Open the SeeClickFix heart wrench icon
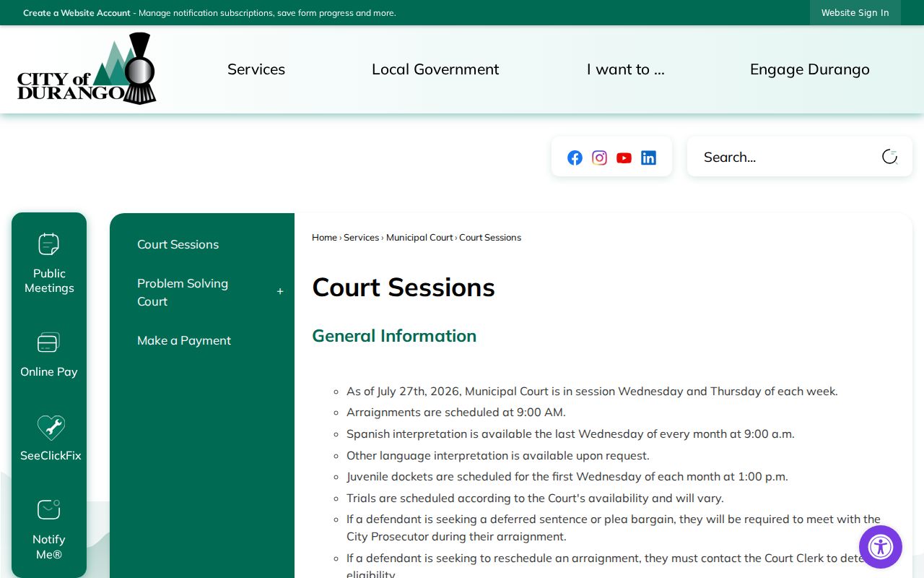The image size is (924, 578). pyautogui.click(x=51, y=427)
